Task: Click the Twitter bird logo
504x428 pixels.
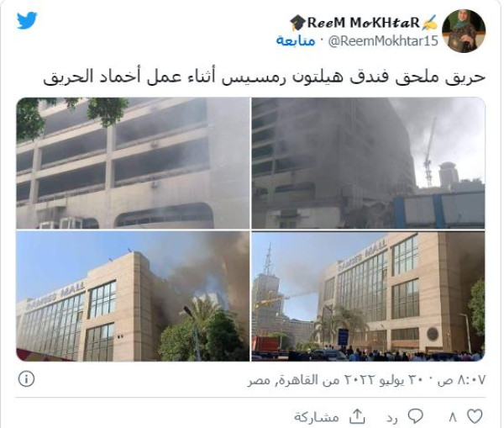Action: click(27, 20)
